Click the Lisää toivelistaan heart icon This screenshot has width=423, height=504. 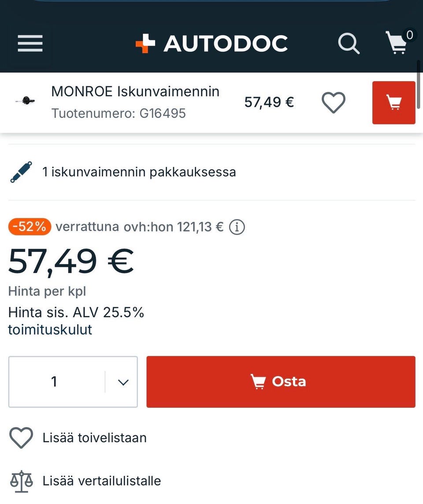click(x=21, y=438)
